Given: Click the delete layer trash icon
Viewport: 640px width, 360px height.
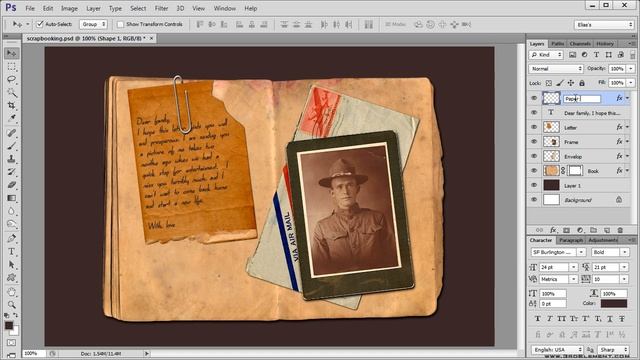Looking at the screenshot, I should click(620, 230).
